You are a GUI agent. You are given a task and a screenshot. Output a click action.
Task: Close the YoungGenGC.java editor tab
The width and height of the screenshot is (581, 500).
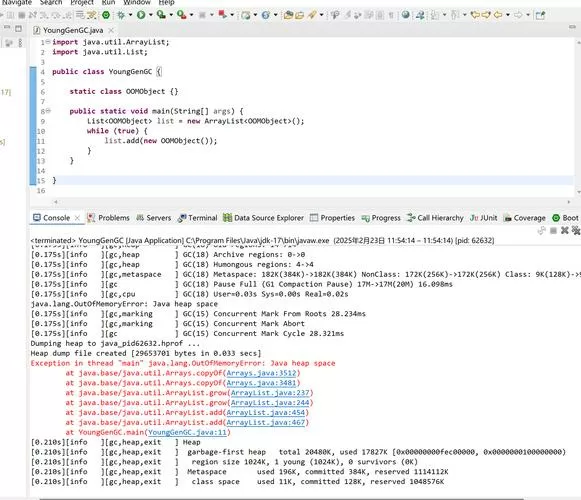(111, 30)
